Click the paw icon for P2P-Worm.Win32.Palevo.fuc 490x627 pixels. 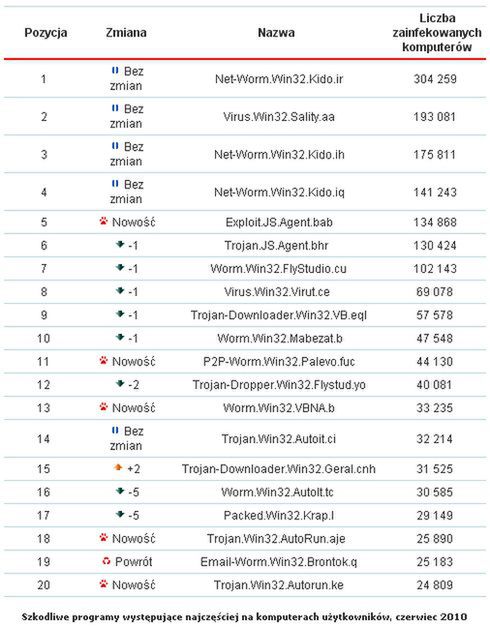(x=104, y=360)
